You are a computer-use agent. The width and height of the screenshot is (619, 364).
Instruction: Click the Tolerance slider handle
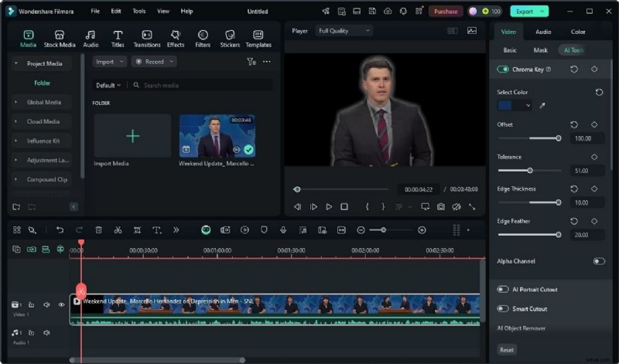point(530,170)
